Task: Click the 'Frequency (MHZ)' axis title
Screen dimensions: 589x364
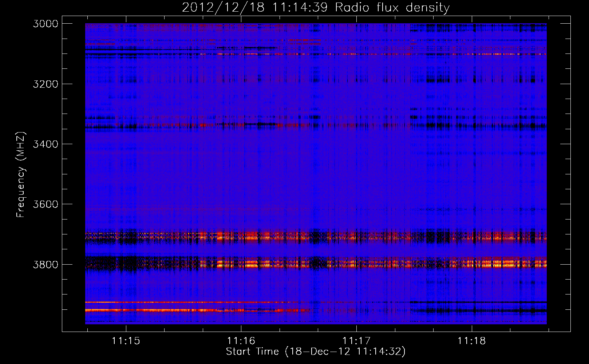Action: [x=21, y=175]
